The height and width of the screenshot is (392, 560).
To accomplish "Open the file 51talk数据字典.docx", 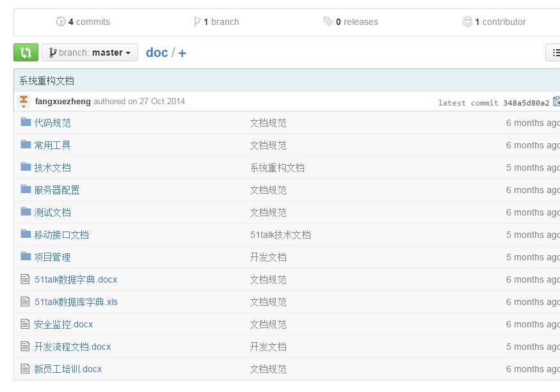I will click(76, 279).
